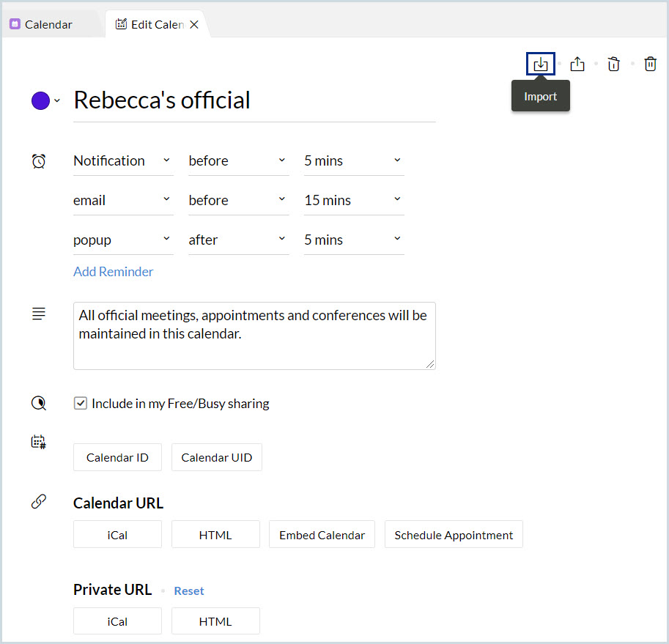Click Reset next to Private URL

[x=189, y=591]
